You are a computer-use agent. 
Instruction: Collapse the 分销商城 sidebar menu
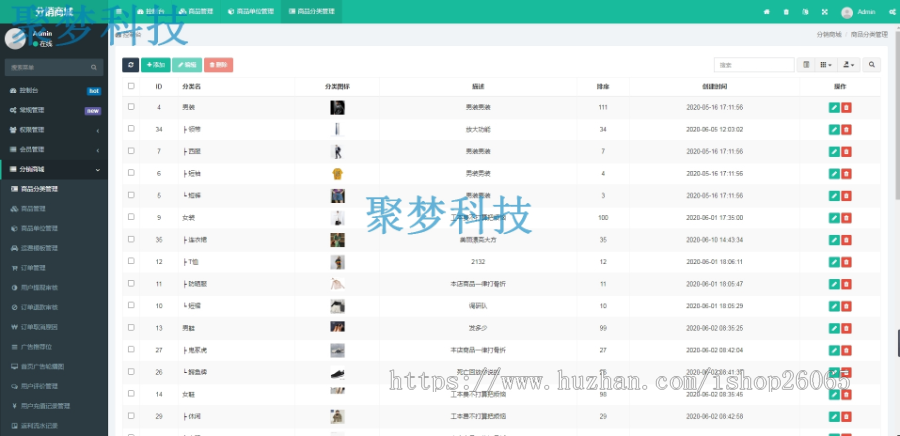click(x=54, y=169)
